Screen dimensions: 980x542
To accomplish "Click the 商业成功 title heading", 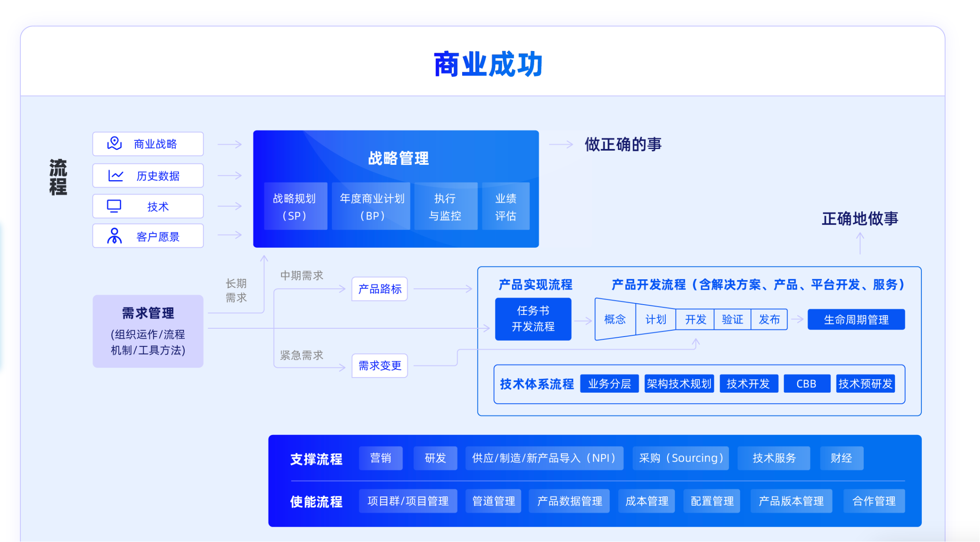I will [488, 64].
